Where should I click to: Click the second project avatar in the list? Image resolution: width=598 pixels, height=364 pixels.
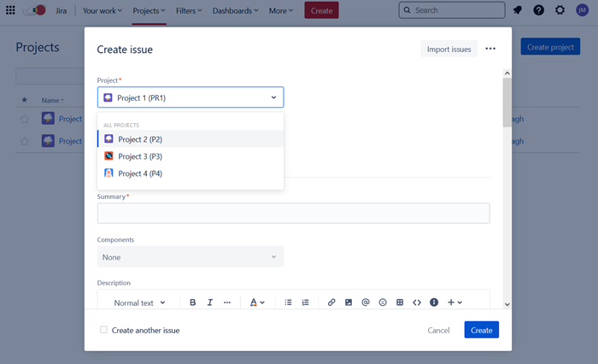coord(48,141)
